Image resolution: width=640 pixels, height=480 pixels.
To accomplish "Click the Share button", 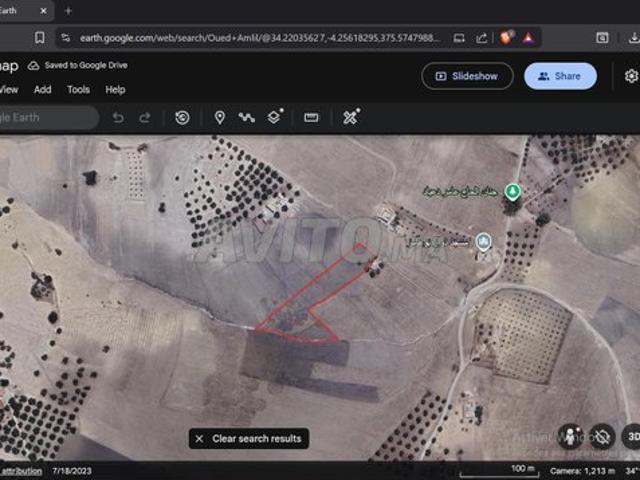I will tap(560, 76).
